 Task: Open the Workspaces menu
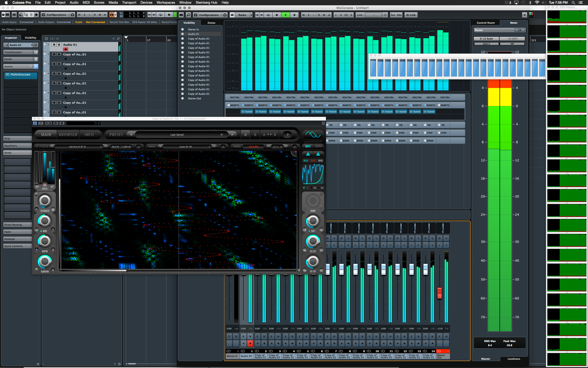coord(166,3)
